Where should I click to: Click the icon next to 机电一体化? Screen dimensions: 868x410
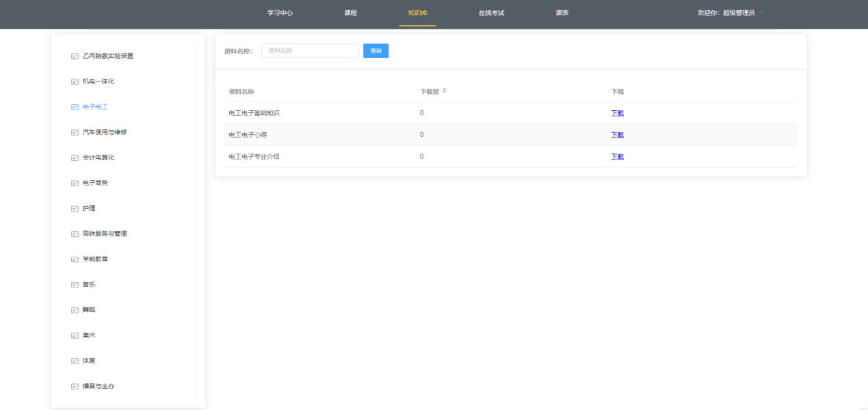click(x=75, y=81)
